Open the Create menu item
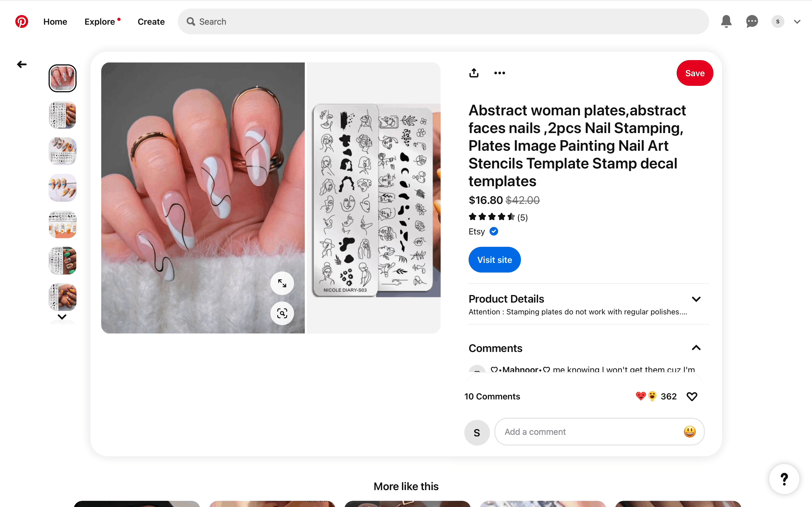The image size is (812, 507). 151,21
